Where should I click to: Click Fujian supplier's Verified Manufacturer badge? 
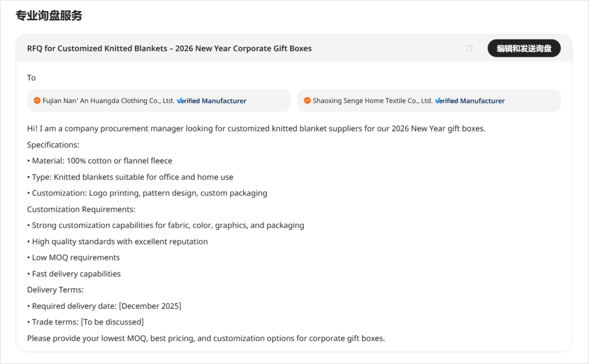[212, 101]
